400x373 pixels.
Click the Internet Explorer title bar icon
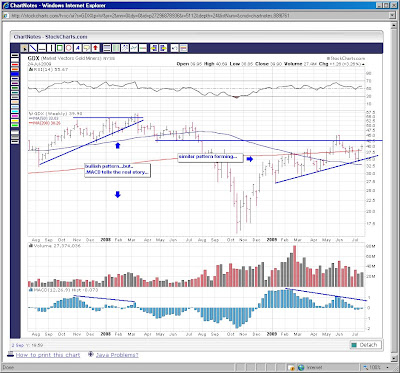pos(6,5)
